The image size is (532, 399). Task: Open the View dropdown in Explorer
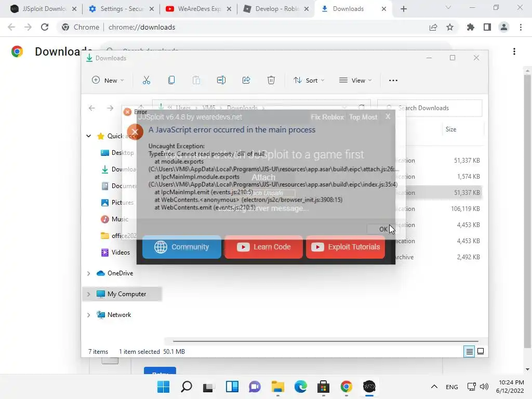click(x=355, y=80)
